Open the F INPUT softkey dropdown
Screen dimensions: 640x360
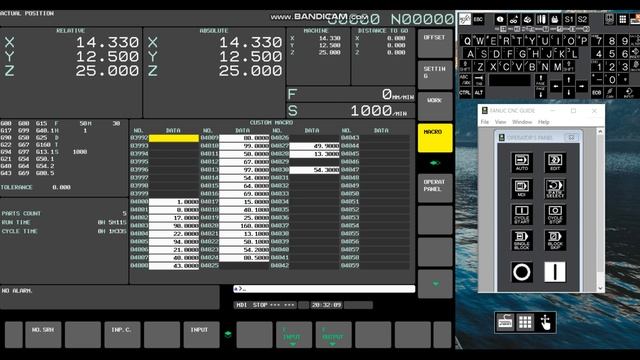(293, 335)
